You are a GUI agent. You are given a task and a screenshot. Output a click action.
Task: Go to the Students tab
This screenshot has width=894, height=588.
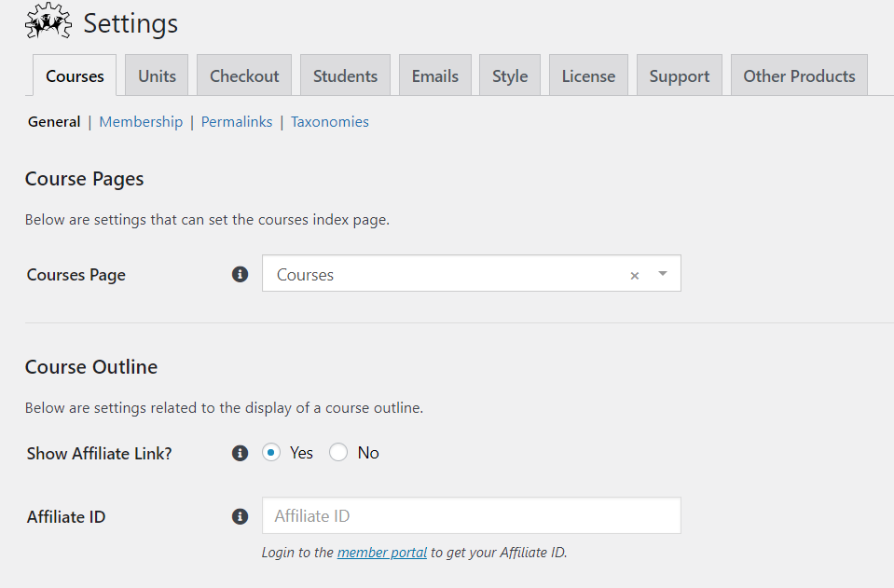point(345,75)
